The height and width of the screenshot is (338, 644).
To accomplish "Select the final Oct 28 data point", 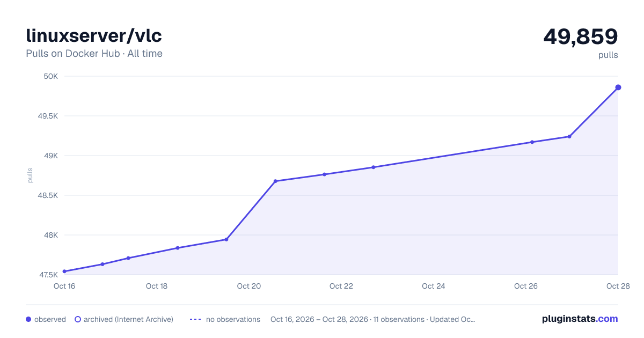I will click(618, 87).
